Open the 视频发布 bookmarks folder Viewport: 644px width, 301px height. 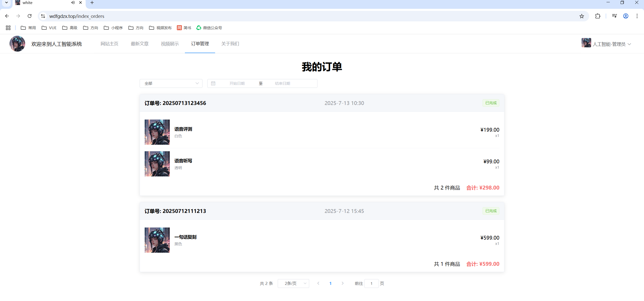(160, 28)
